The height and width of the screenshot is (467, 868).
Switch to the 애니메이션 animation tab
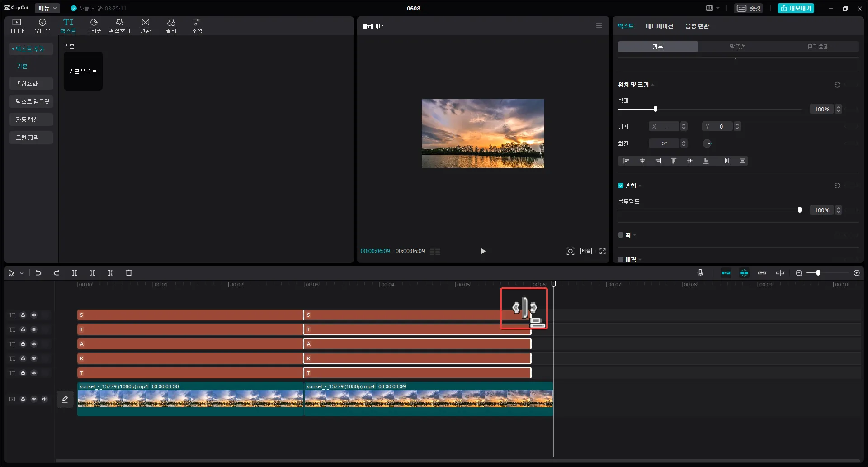click(660, 26)
